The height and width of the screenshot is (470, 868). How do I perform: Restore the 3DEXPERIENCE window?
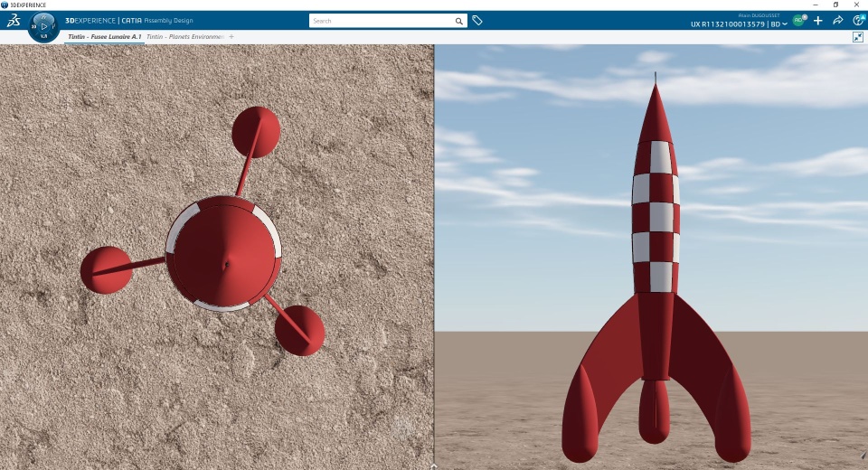click(x=835, y=5)
